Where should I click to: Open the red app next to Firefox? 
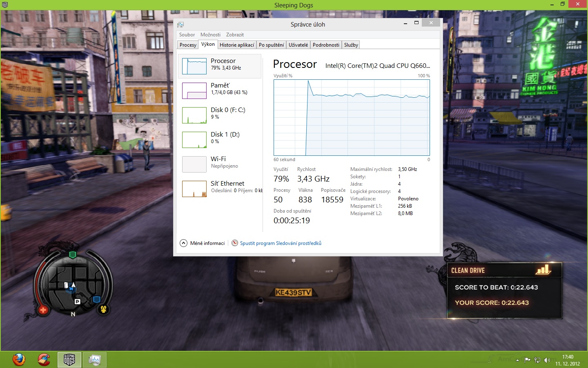click(44, 360)
